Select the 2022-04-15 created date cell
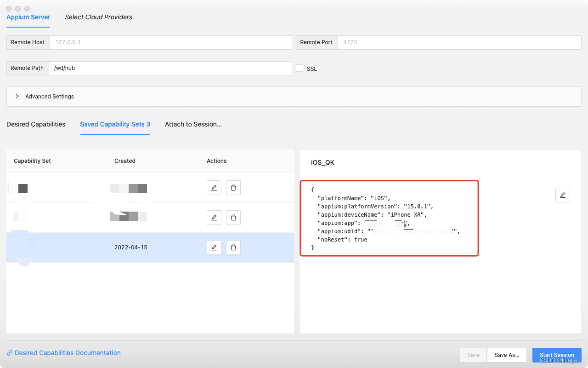Screen dimensions: 588x368 [x=131, y=247]
